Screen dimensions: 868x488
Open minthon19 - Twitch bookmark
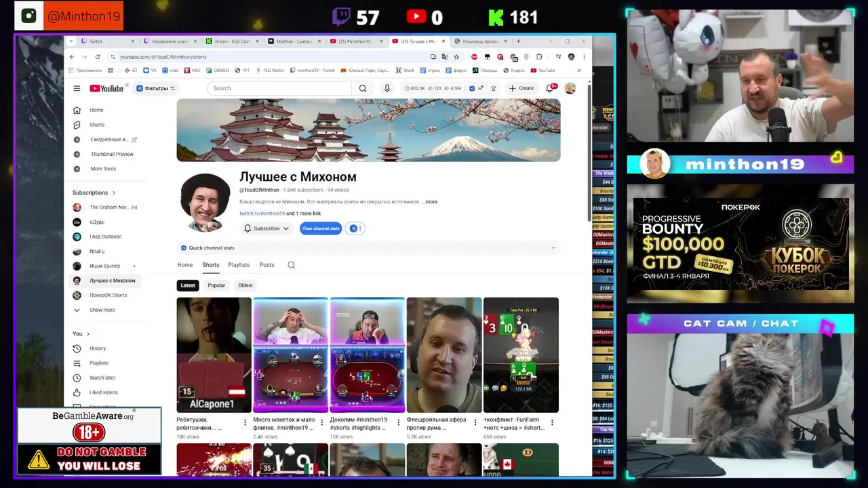312,70
